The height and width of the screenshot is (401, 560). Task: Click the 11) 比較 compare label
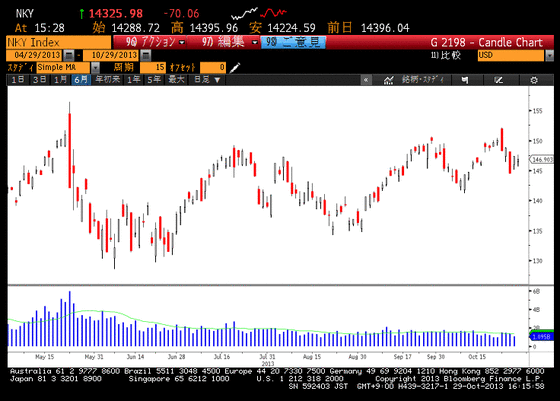point(446,55)
